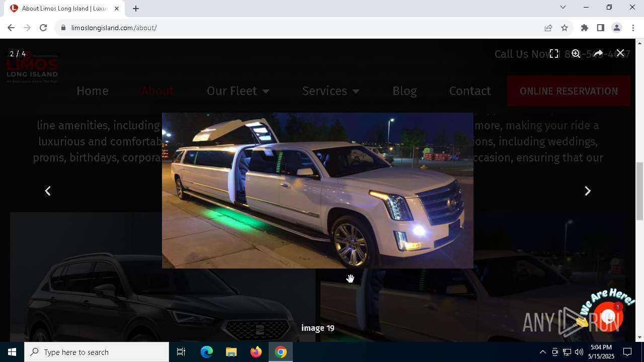Show previous lightbox image
Image resolution: width=644 pixels, height=362 pixels.
click(x=48, y=191)
